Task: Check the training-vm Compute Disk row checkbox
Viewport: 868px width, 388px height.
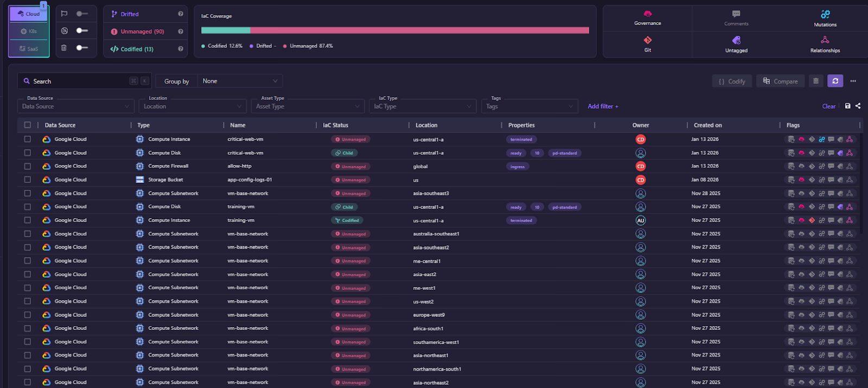Action: [28, 207]
